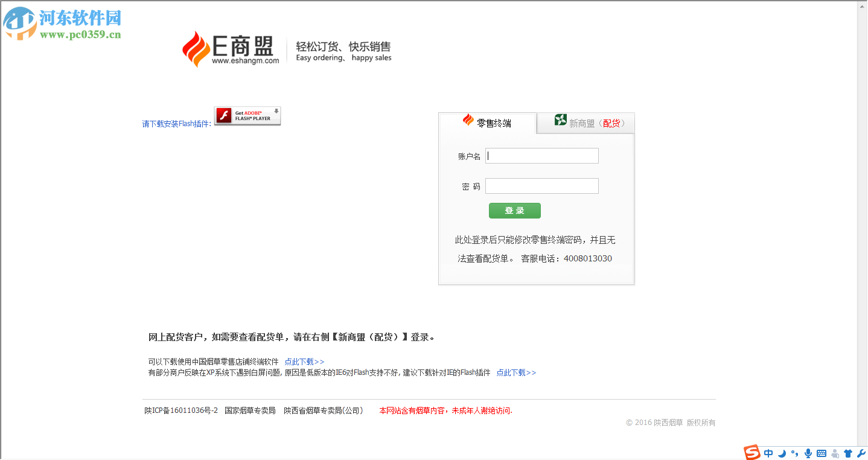Open the Sogou input method S logo menu
Screen dimensions: 868x460
tap(752, 453)
